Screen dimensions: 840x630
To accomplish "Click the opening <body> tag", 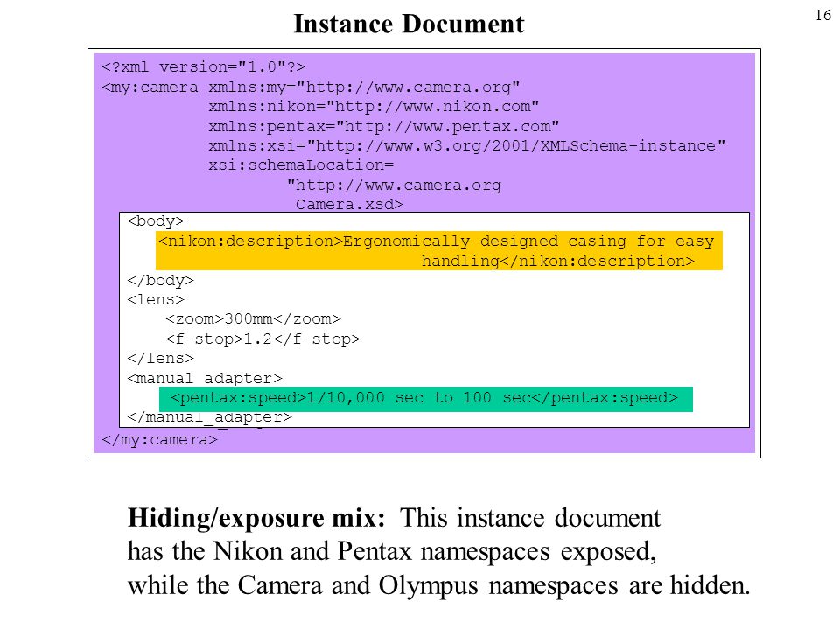I will pyautogui.click(x=156, y=221).
